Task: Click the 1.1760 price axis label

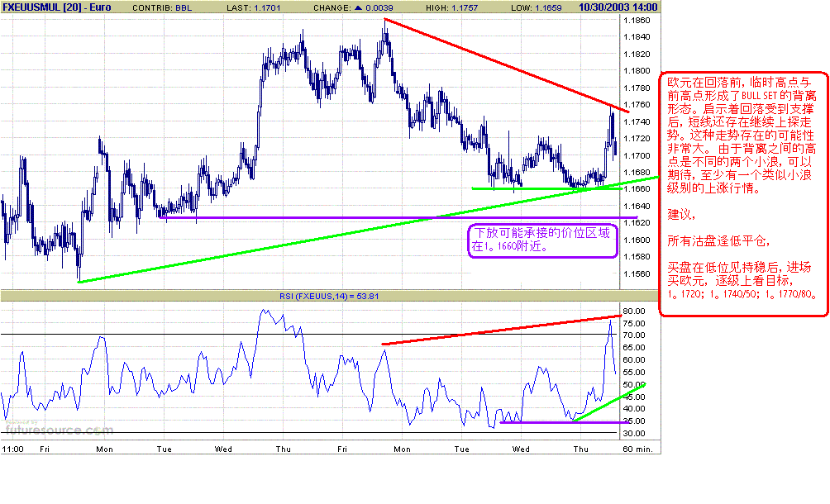Action: (637, 105)
